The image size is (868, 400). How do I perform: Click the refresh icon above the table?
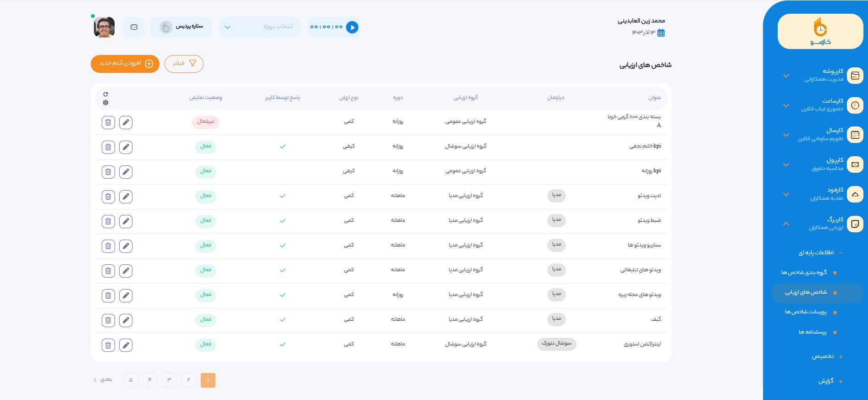coord(106,94)
